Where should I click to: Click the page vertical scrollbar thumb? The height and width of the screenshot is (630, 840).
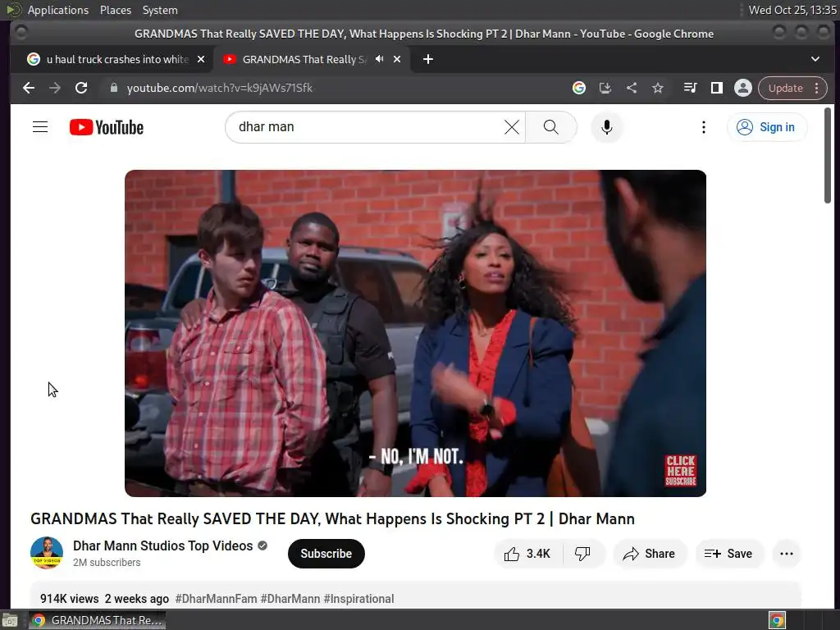click(x=827, y=155)
